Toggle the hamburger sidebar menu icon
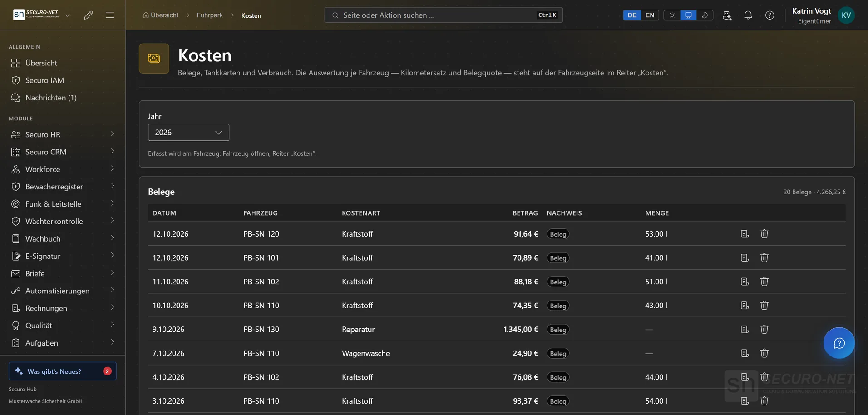 110,15
